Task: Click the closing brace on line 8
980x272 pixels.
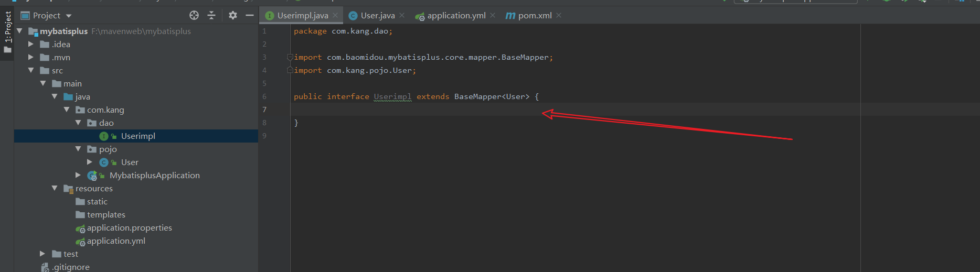Action: pos(296,123)
